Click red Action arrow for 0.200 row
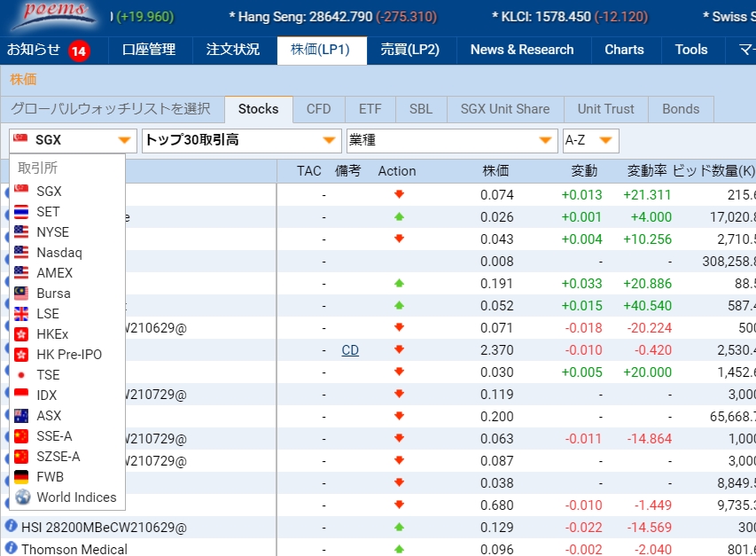Screen dimensions: 756x556 (399, 416)
